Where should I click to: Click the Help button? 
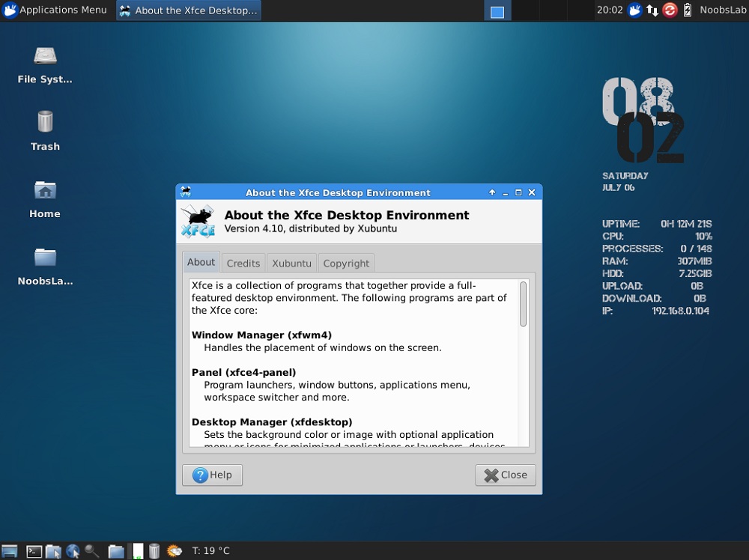(x=212, y=475)
